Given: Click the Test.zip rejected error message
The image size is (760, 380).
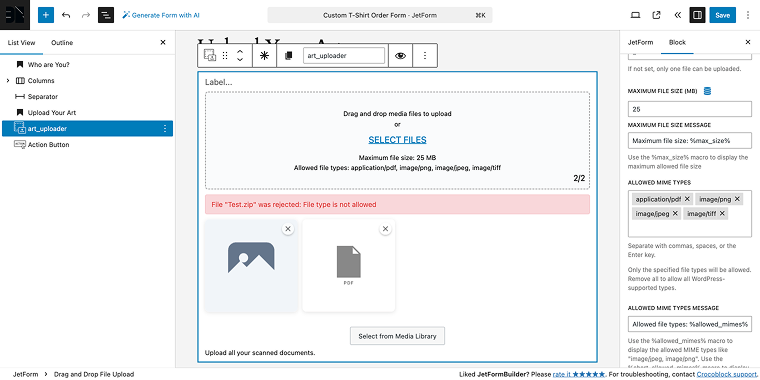Looking at the screenshot, I should click(x=397, y=205).
